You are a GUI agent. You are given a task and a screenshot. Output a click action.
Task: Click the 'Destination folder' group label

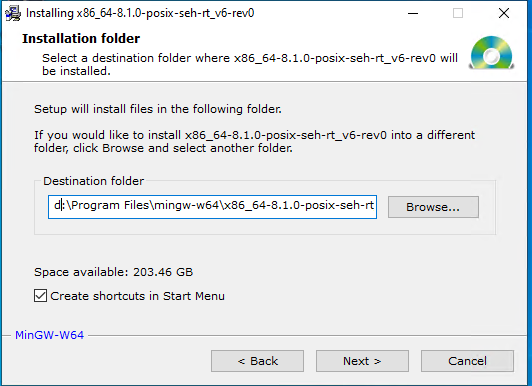tap(94, 181)
